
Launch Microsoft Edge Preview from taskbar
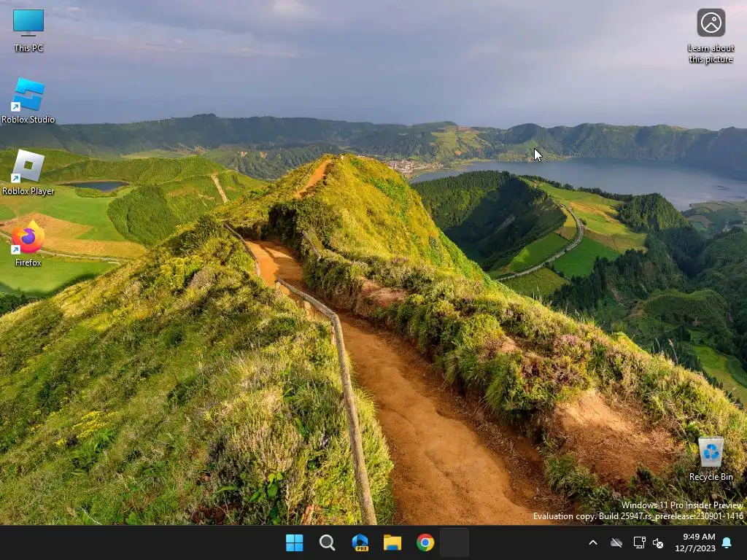(x=360, y=542)
